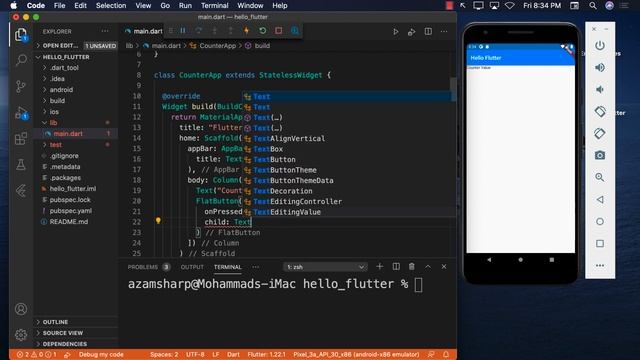
Task: Switch to the Output tab
Action: point(192,267)
